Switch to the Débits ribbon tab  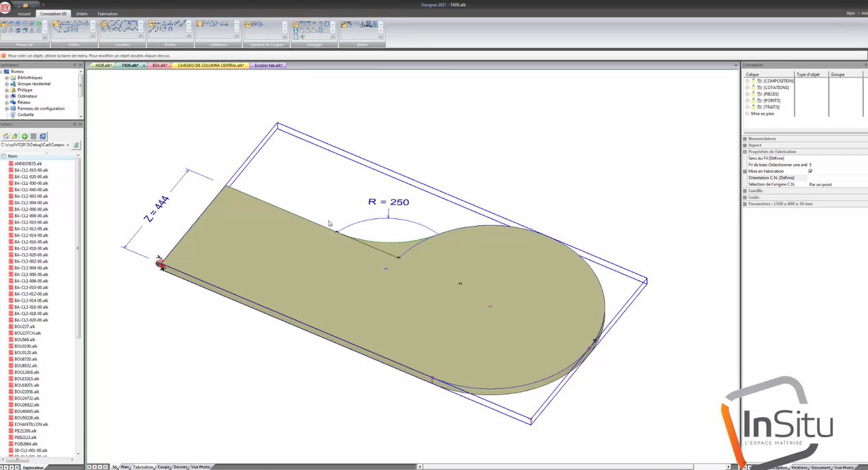tap(82, 14)
